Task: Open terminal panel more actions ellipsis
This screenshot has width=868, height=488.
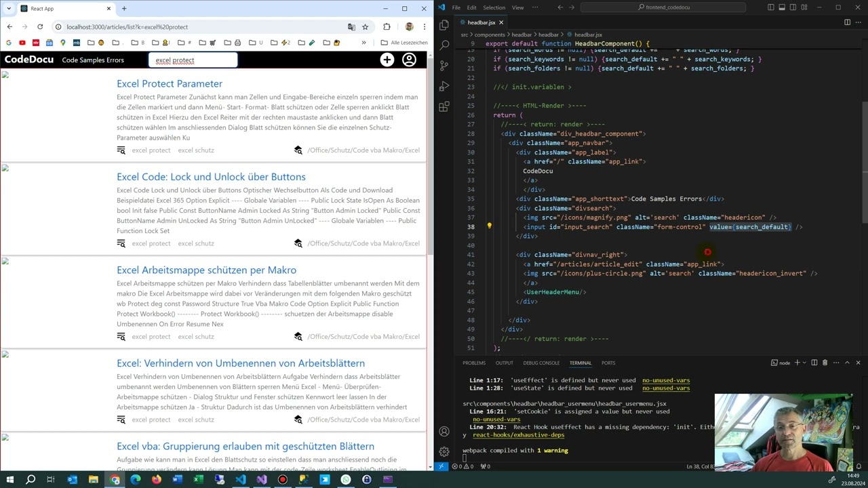Action: [835, 363]
